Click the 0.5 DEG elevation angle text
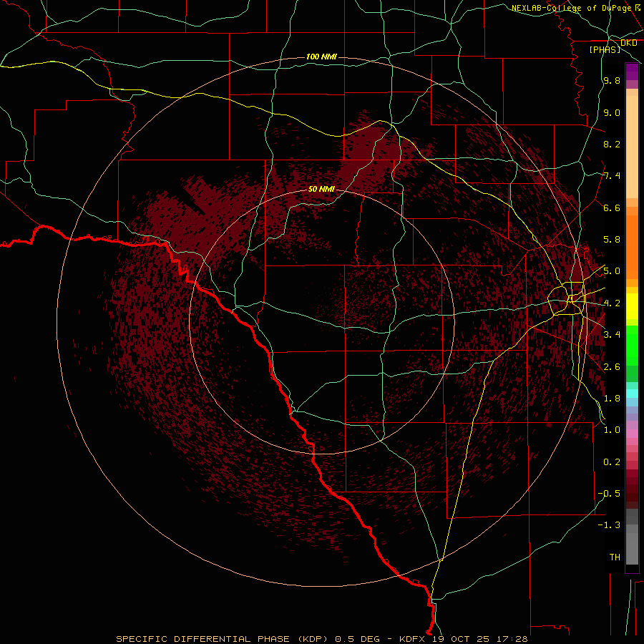This screenshot has height=644, width=644. tap(358, 639)
